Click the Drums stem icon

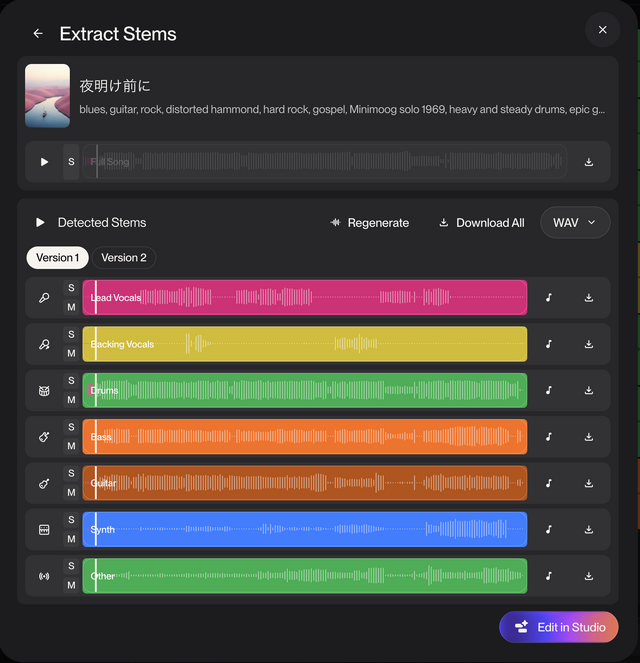tap(44, 391)
